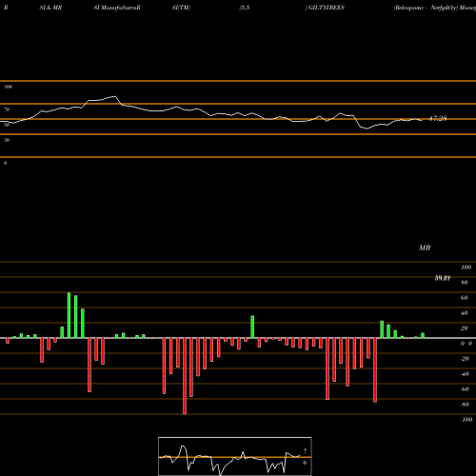The height and width of the screenshot is (476, 476).
Task: Click the tallest green histogram bar
Action: tap(69, 315)
